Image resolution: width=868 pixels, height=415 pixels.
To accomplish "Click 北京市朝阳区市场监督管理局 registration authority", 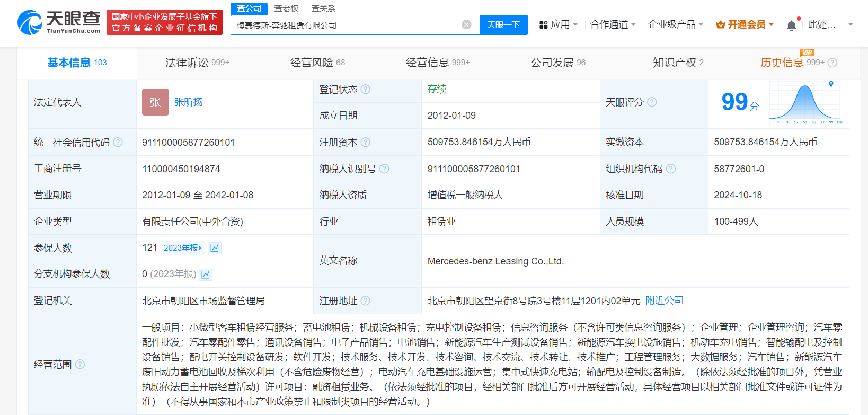I will tap(203, 301).
